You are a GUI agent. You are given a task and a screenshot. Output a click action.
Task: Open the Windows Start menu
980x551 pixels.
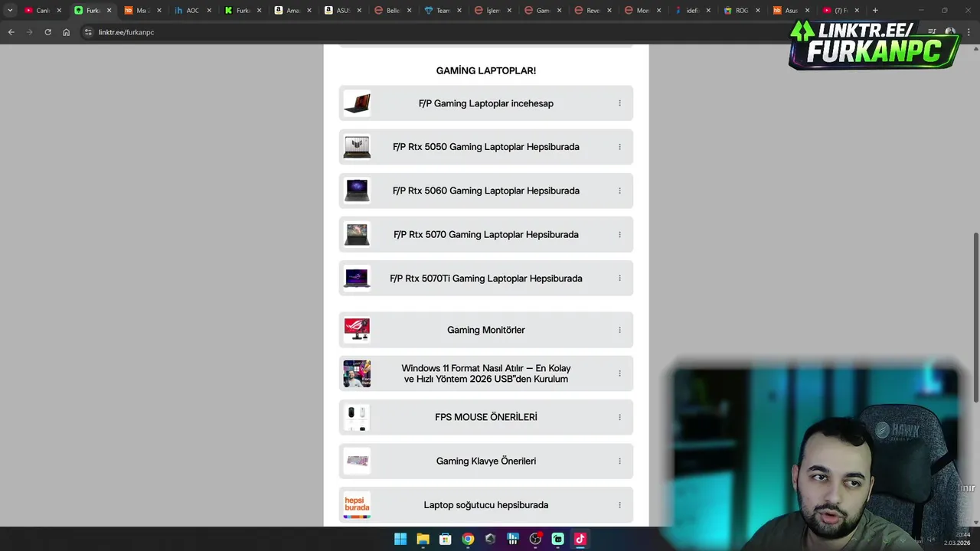tap(400, 539)
